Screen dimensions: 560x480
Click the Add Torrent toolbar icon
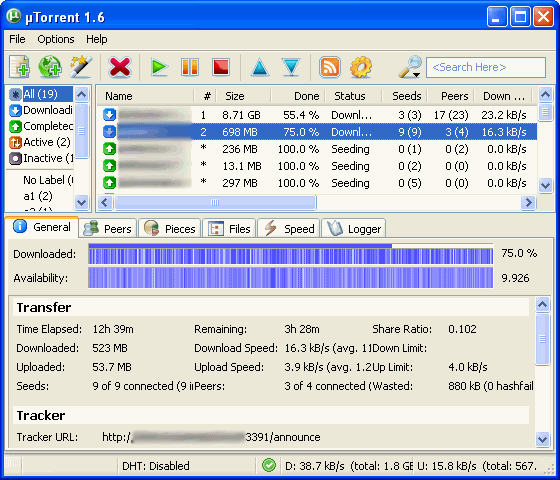click(x=19, y=66)
